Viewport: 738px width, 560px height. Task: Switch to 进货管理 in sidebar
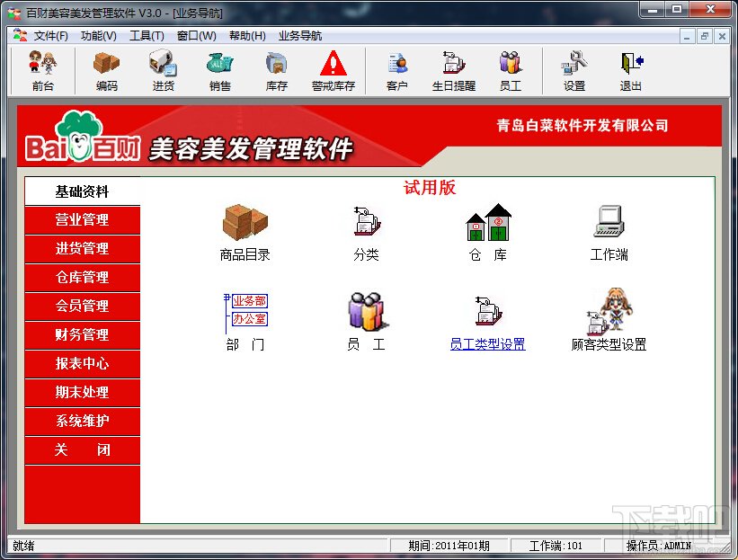(x=83, y=248)
